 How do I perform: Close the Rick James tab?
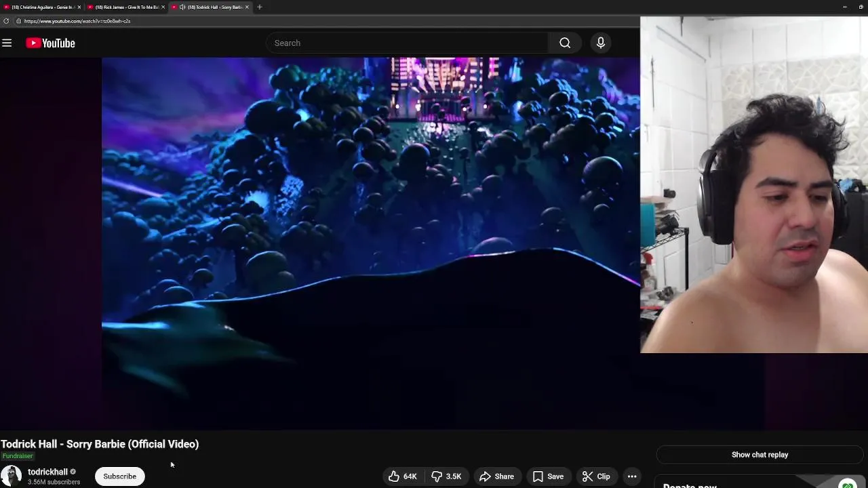[x=163, y=7]
